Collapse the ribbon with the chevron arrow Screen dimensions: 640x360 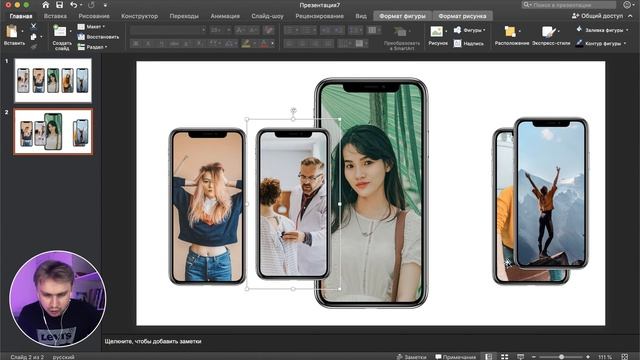click(631, 16)
